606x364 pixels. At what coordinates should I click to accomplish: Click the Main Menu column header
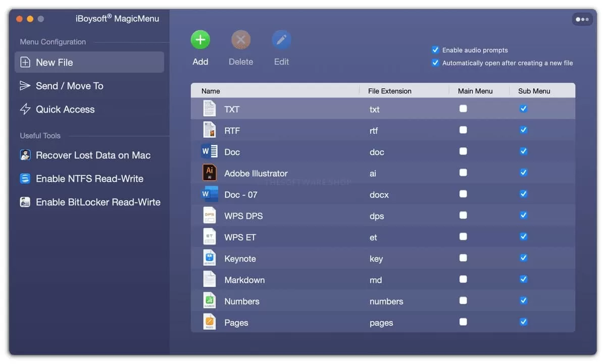[x=475, y=91]
